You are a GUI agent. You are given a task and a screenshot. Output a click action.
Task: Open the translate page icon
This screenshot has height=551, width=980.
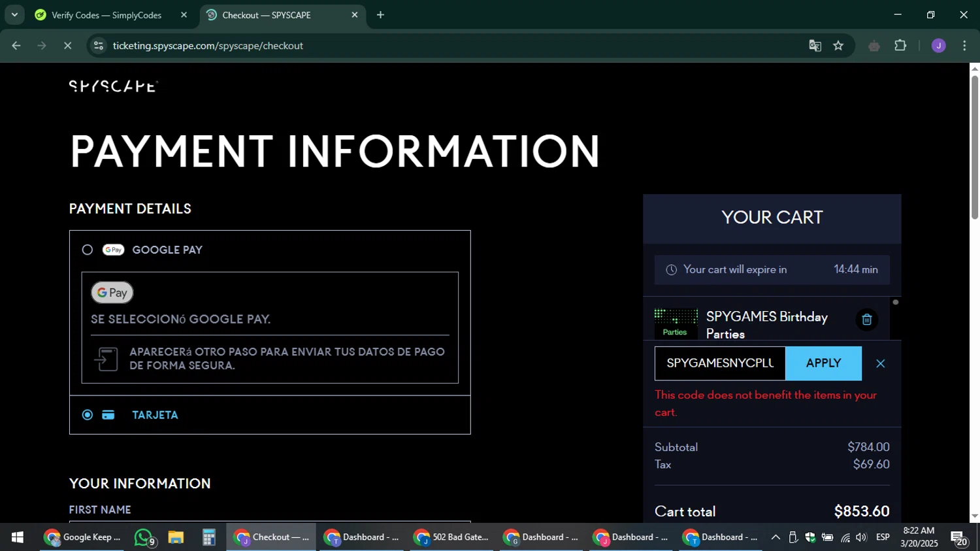(815, 46)
